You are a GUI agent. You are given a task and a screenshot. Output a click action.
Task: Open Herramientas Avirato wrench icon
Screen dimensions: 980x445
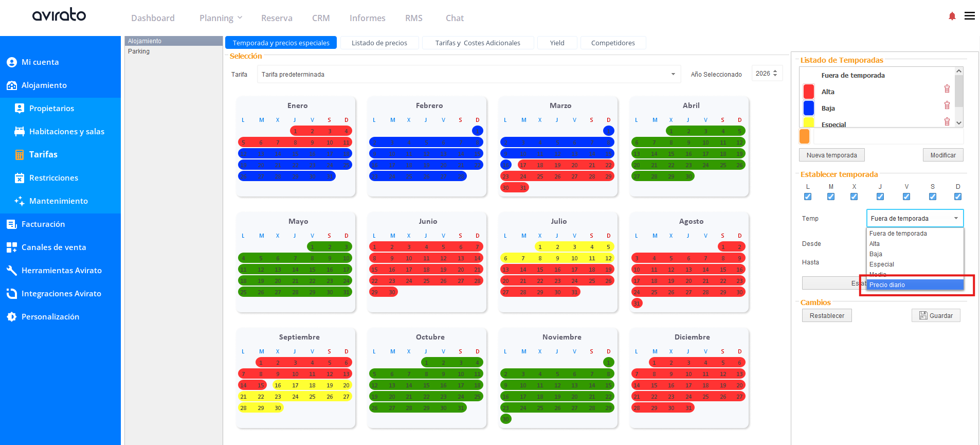pos(12,271)
